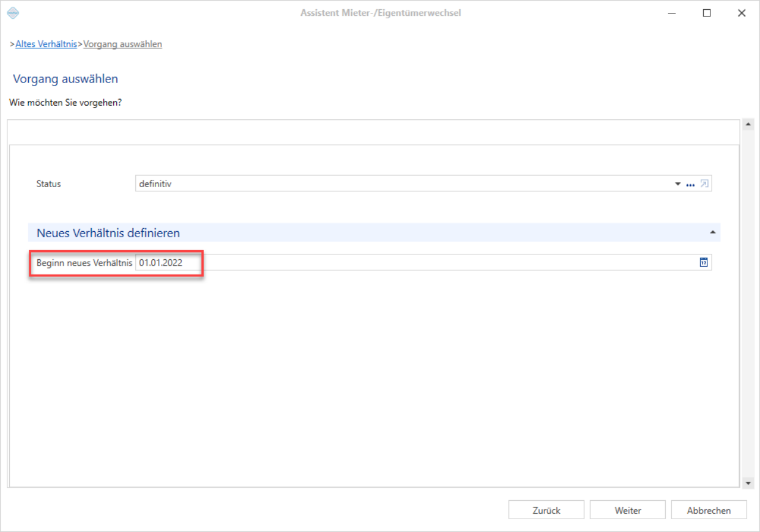Click the Status label
The height and width of the screenshot is (532, 760).
(49, 183)
